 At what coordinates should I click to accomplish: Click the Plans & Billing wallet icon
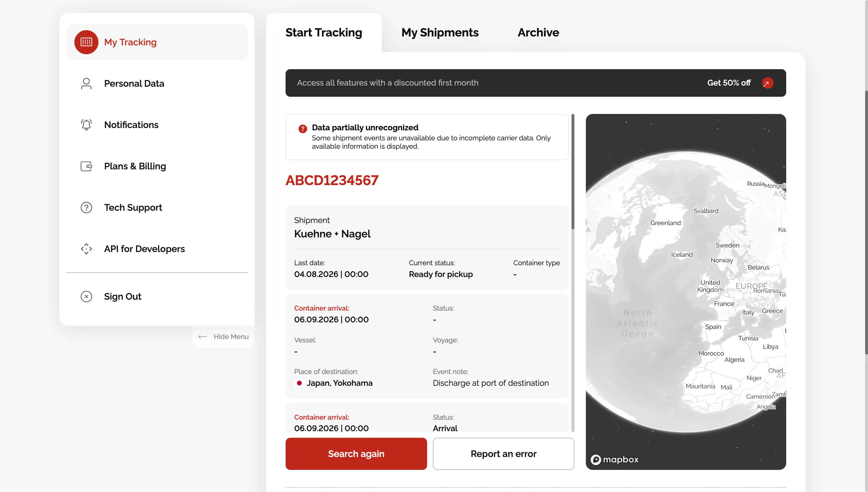[86, 166]
